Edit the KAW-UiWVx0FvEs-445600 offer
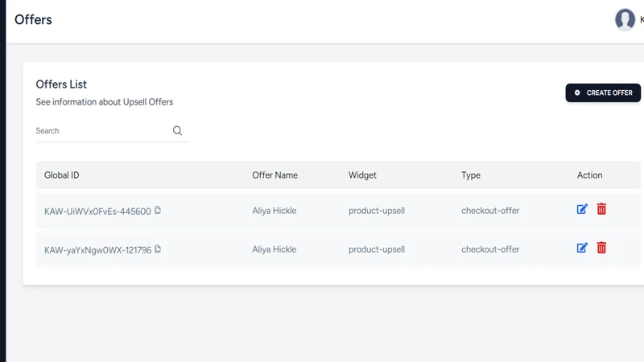The width and height of the screenshot is (644, 362). (582, 209)
